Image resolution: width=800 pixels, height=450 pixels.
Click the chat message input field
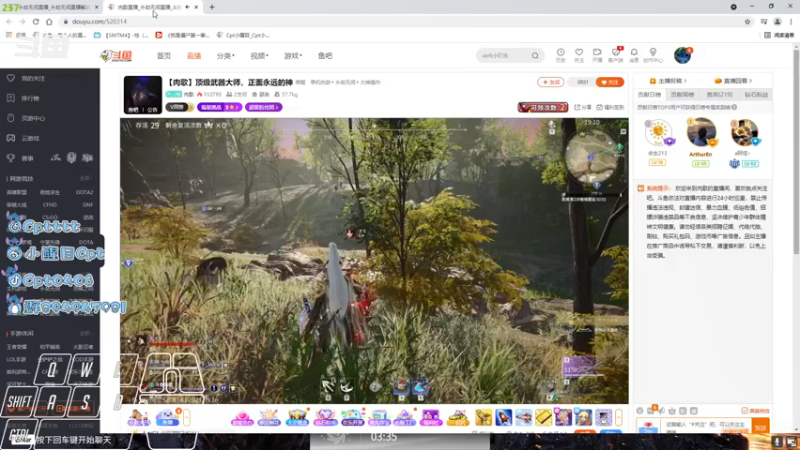click(707, 426)
